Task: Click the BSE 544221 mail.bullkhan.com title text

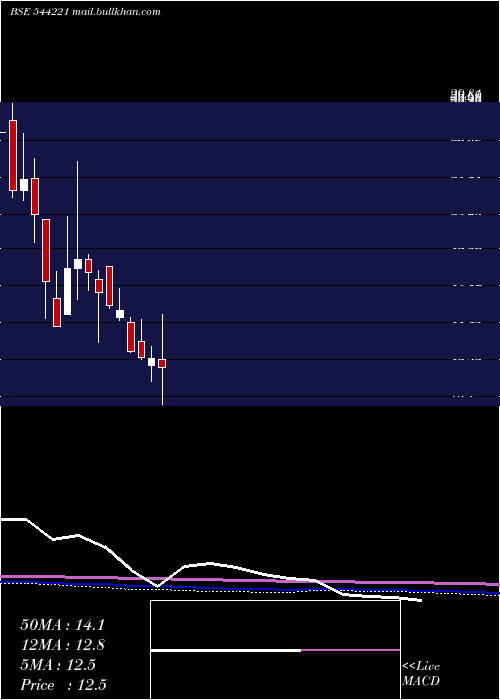Action: tap(85, 12)
